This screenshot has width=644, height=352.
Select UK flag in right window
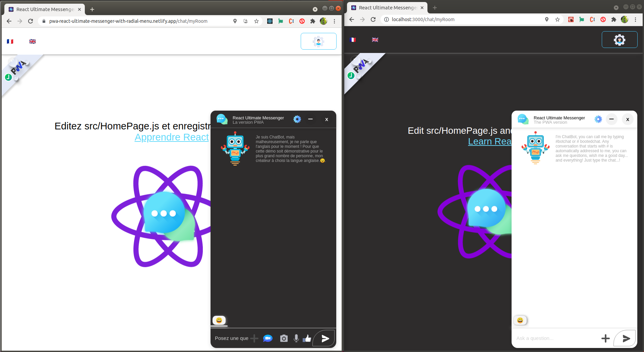click(x=375, y=40)
